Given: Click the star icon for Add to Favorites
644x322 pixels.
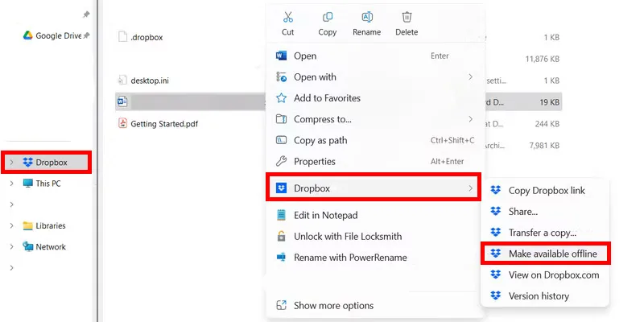Looking at the screenshot, I should point(281,98).
